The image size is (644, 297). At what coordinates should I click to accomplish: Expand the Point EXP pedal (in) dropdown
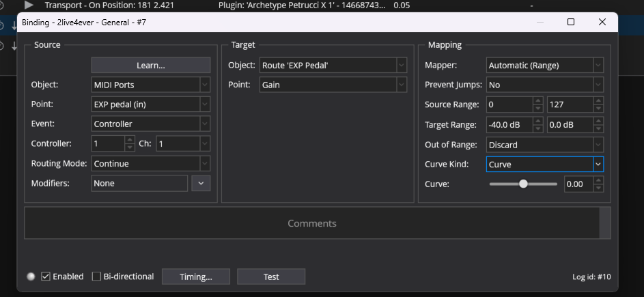click(150, 104)
